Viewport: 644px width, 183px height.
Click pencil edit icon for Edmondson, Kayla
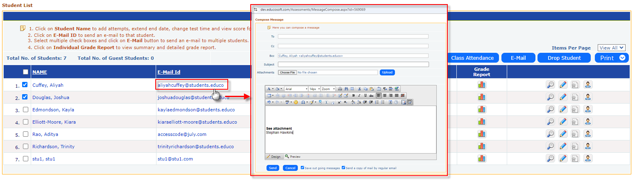(563, 109)
